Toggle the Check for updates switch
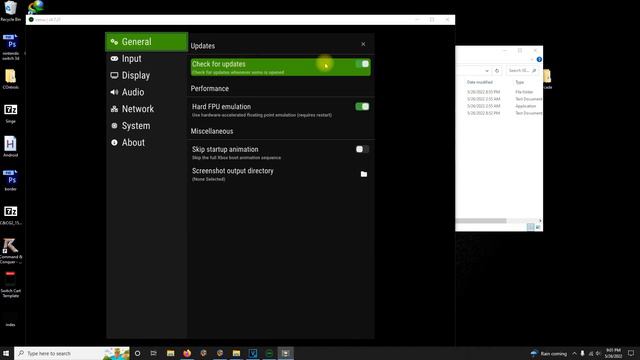Viewport: 640px width, 360px height. (362, 64)
